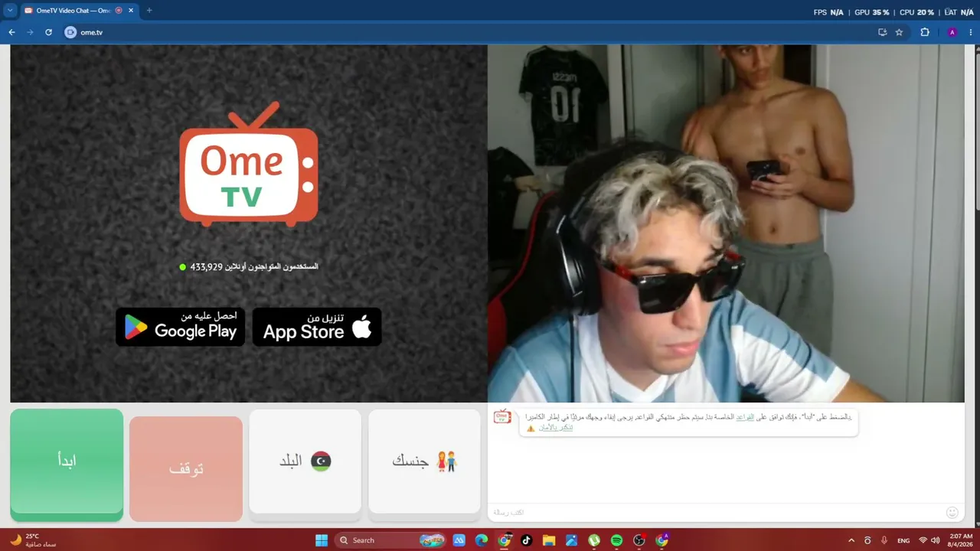Go back to the previous page
980x551 pixels.
tap(11, 32)
